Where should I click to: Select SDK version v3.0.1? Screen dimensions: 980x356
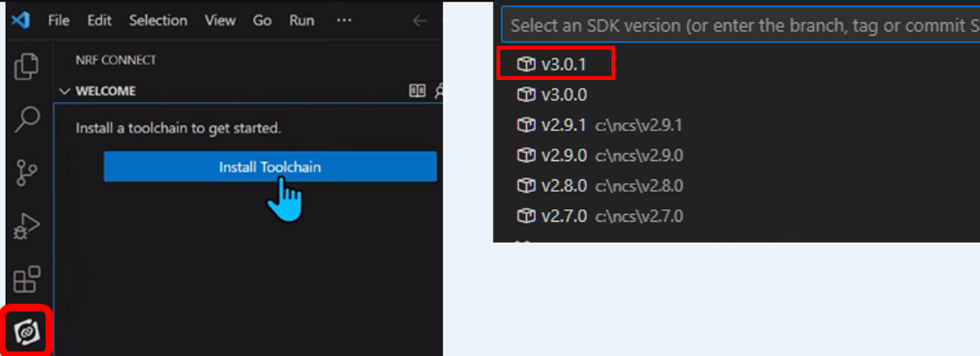[x=555, y=65]
